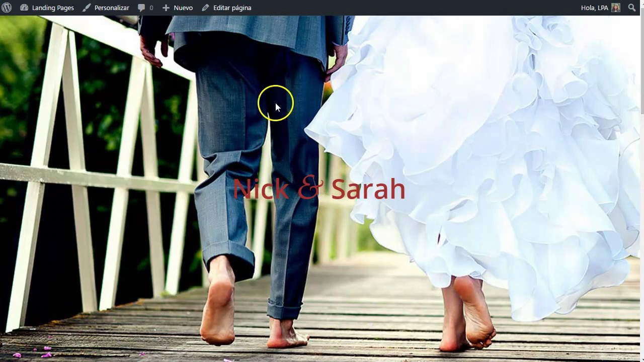Click the Nick & Sarah heading
This screenshot has width=644, height=362.
coord(319,189)
